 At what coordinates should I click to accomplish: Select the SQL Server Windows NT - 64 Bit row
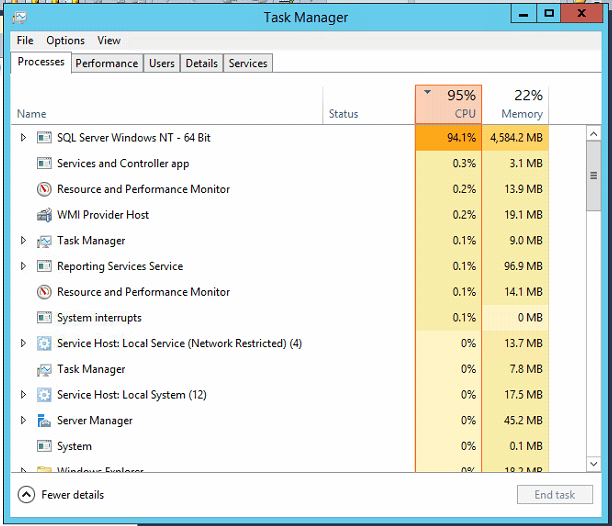point(280,137)
